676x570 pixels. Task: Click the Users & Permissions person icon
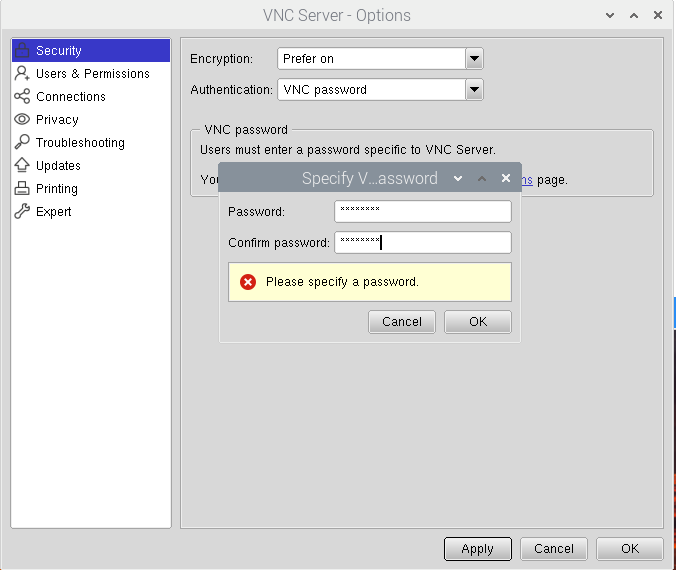coord(22,73)
